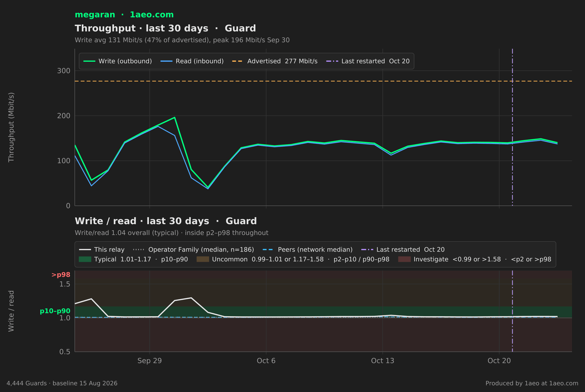The image size is (585, 392).
Task: Select the Read (inbound) legend entry
Action: pyautogui.click(x=192, y=61)
